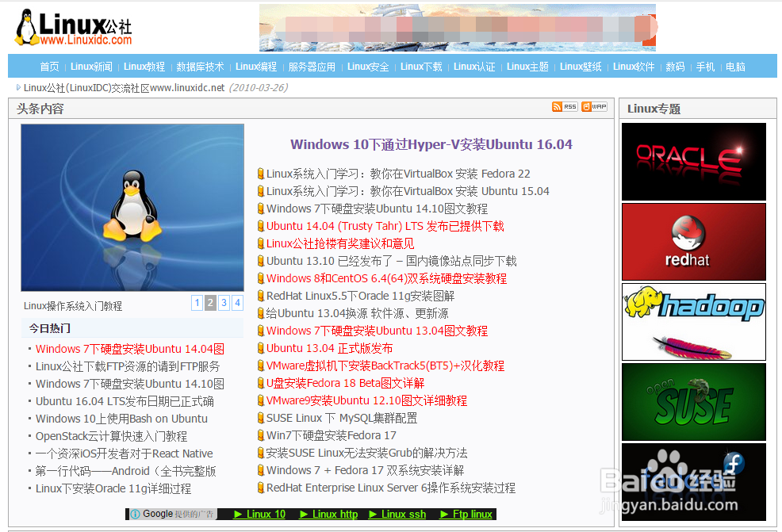Click the top banner advertisement
Screen dimensions: 782x532
[458, 28]
